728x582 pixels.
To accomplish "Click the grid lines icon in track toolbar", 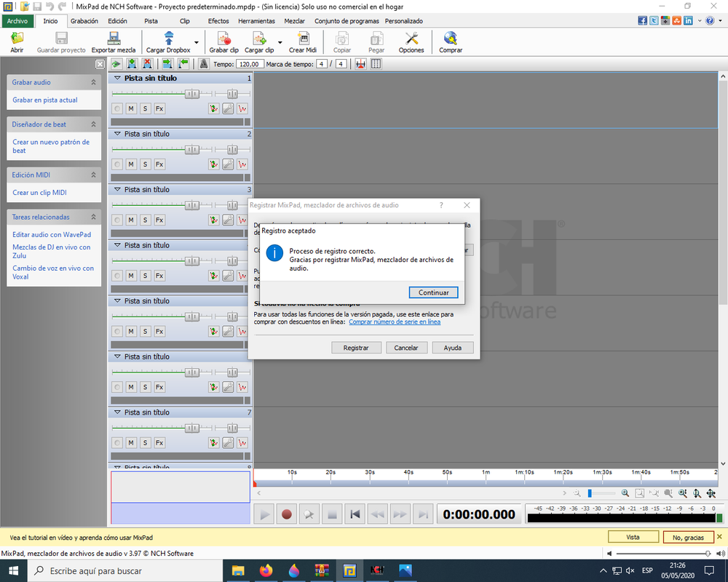I will click(376, 64).
